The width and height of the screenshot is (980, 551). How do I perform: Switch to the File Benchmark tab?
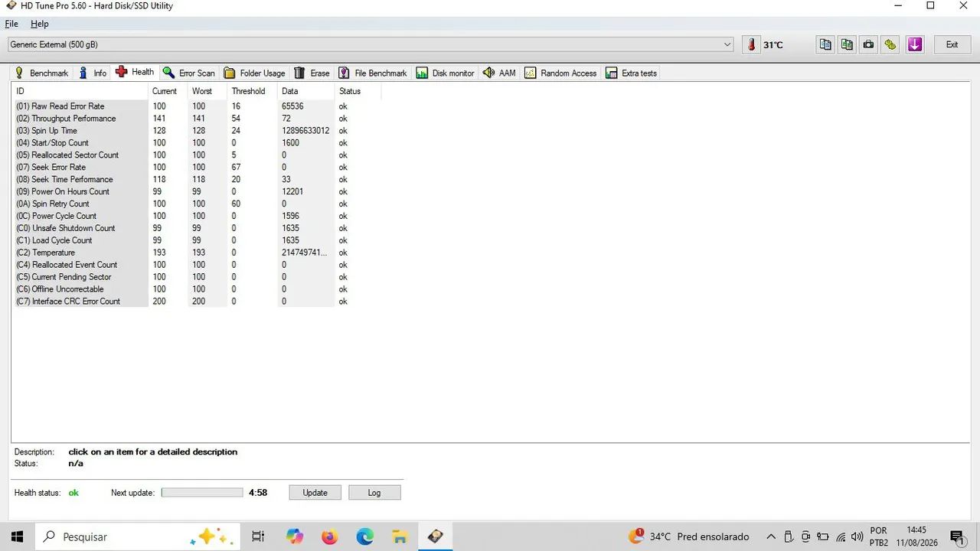pyautogui.click(x=373, y=73)
